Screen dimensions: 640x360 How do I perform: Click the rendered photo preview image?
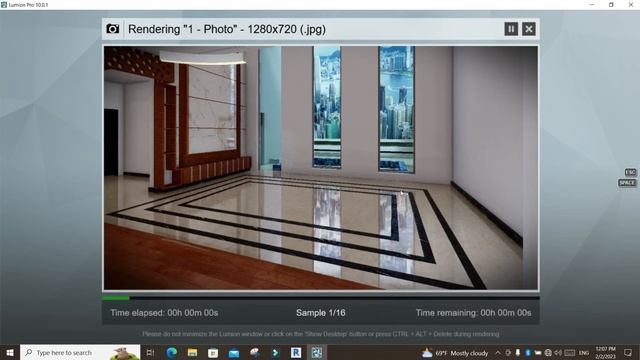coord(321,168)
